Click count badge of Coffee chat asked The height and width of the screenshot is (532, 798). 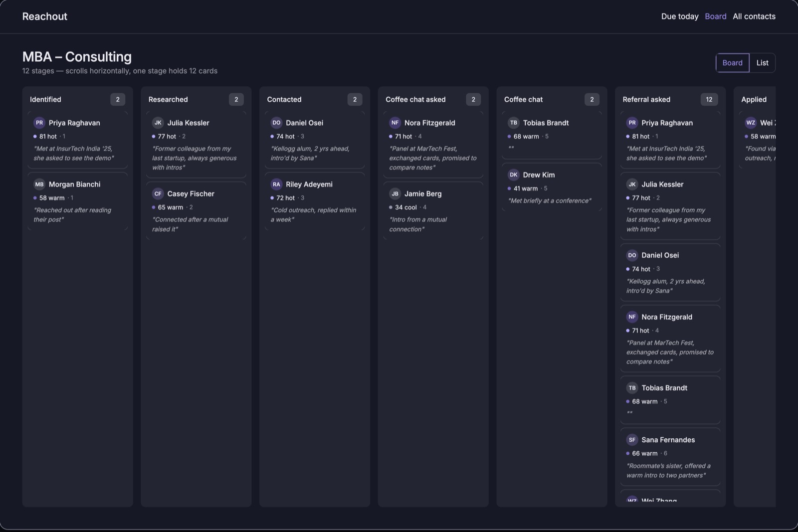[473, 99]
